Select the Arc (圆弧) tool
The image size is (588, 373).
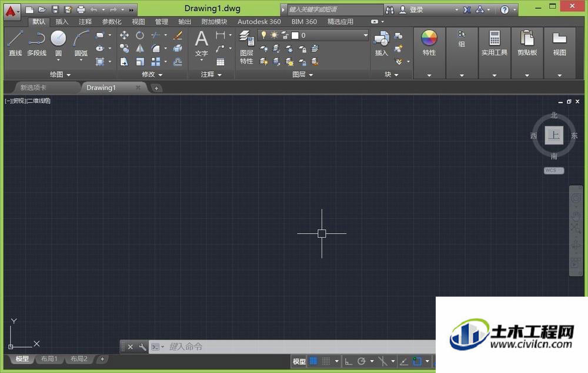pos(81,42)
